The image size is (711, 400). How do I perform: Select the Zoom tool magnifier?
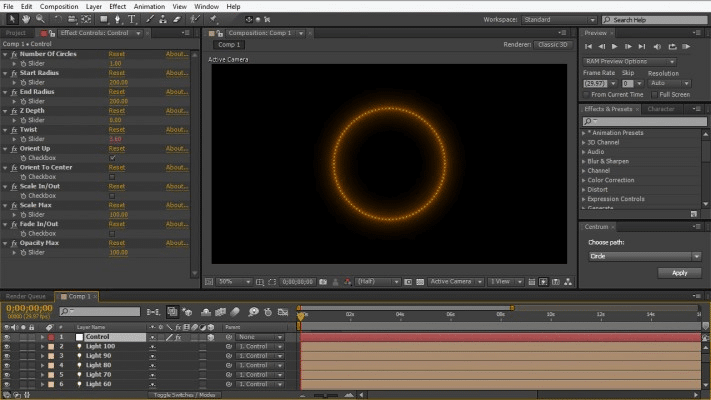coord(39,19)
